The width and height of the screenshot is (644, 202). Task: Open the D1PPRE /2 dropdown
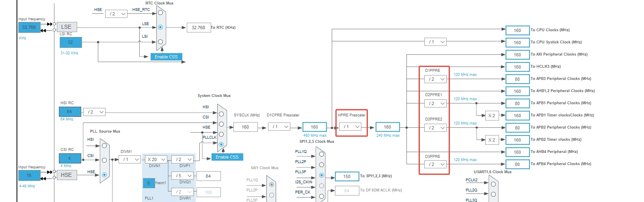pyautogui.click(x=436, y=79)
